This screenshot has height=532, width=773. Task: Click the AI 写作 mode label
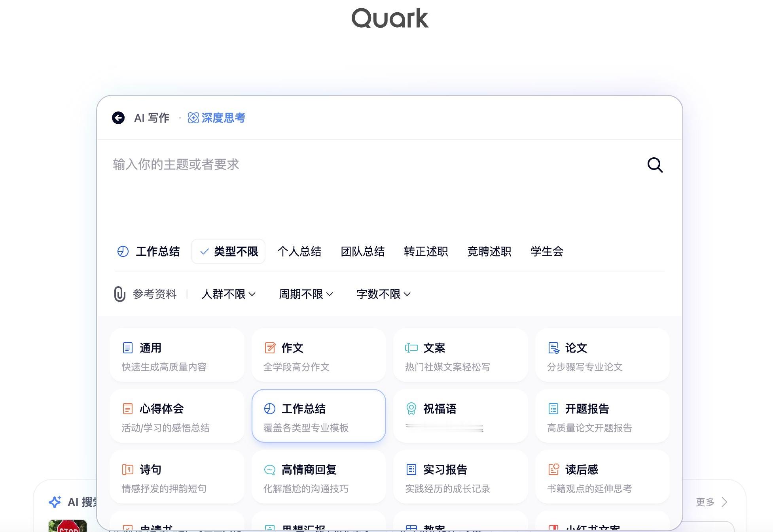152,118
